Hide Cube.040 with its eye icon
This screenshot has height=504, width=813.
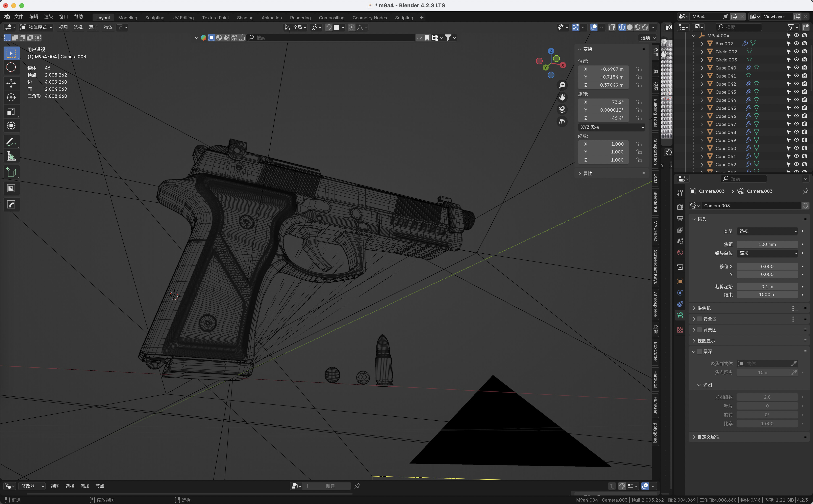point(796,68)
